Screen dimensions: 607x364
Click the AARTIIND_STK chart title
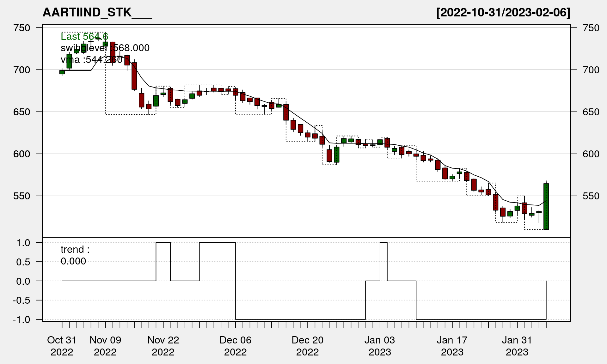[97, 13]
